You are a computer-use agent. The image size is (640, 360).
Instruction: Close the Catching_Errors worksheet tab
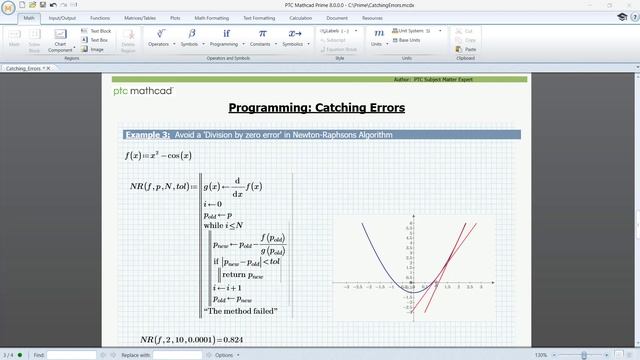coord(49,69)
